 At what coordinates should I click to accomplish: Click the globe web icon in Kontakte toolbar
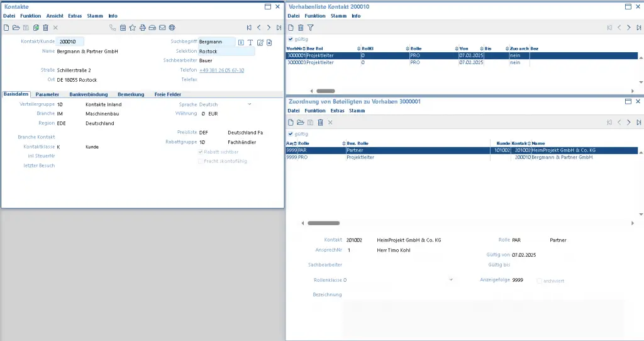(x=172, y=28)
